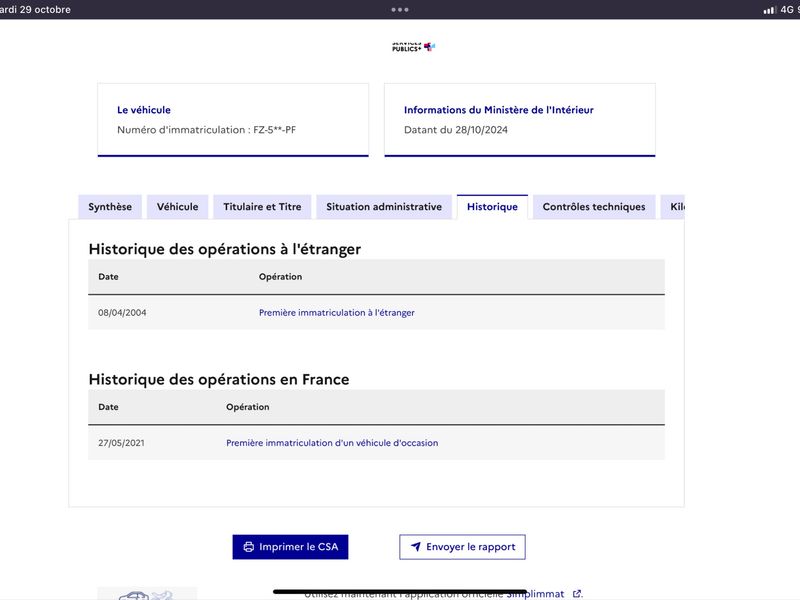
Task: Tap the cellular signal strength indicator
Action: [769, 10]
